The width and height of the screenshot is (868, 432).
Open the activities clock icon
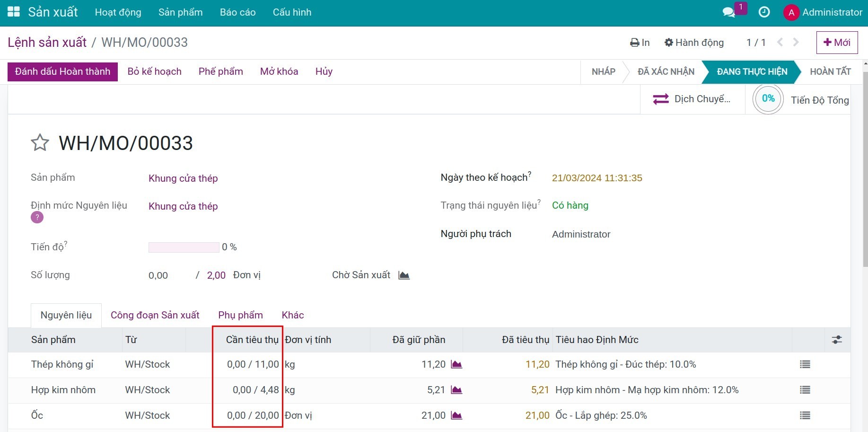pyautogui.click(x=764, y=12)
